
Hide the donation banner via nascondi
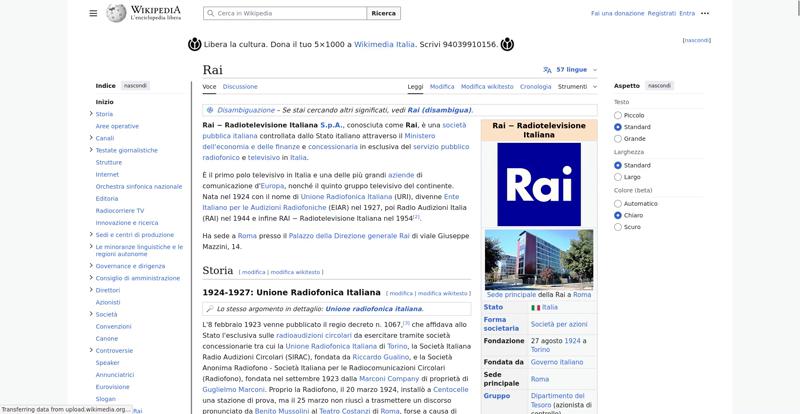[697, 40]
